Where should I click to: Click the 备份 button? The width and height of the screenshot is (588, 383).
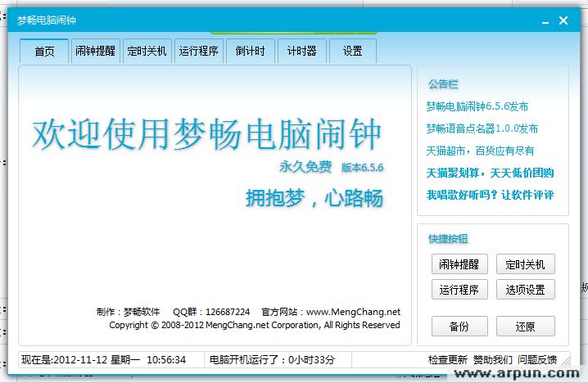pyautogui.click(x=459, y=327)
